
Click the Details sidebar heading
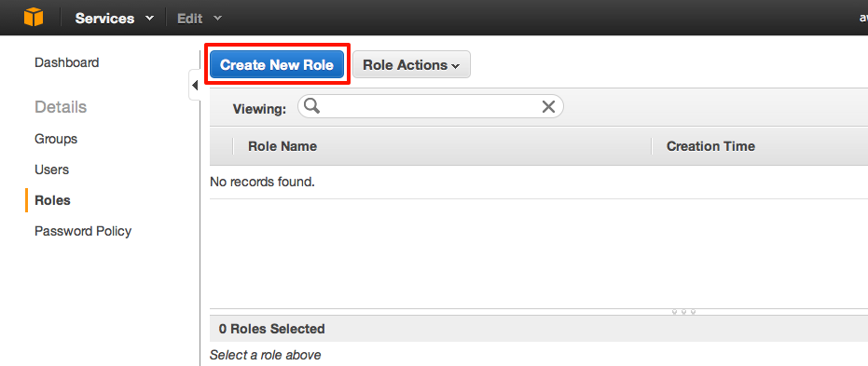click(x=61, y=107)
